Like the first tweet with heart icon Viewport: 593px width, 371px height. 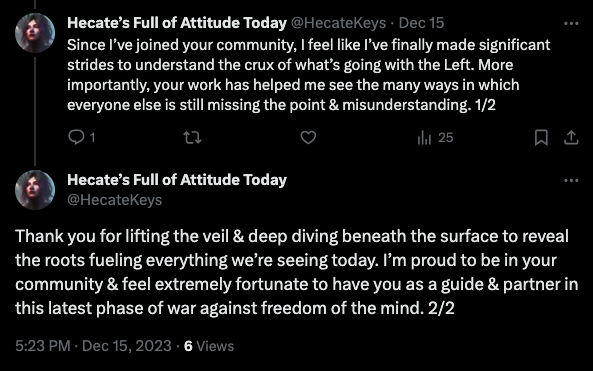308,138
